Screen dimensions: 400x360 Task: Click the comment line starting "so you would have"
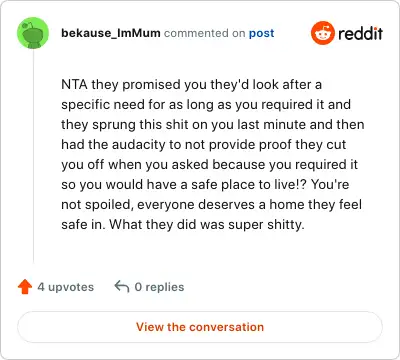[205, 184]
